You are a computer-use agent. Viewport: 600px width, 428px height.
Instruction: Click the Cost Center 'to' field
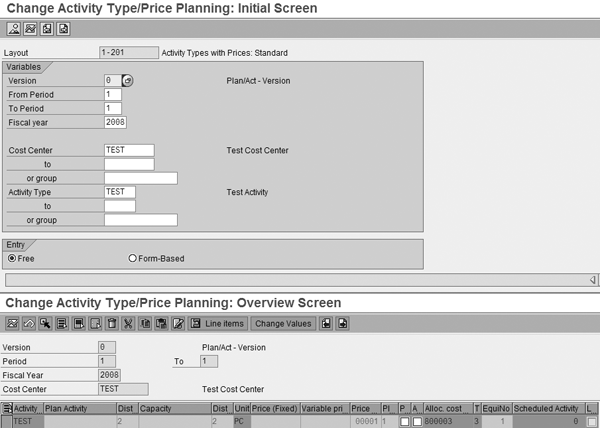click(x=129, y=164)
